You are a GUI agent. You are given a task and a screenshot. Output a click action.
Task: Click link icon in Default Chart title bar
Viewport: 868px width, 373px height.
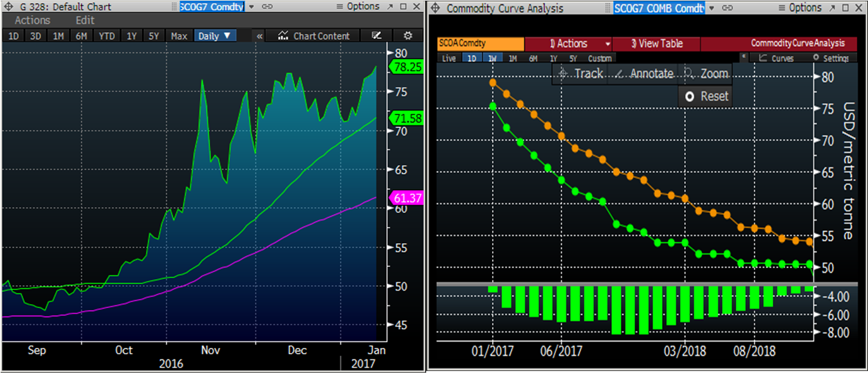click(267, 6)
